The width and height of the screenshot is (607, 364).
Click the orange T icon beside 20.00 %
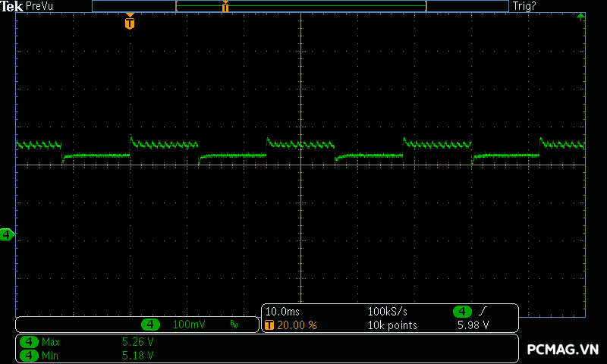269,325
